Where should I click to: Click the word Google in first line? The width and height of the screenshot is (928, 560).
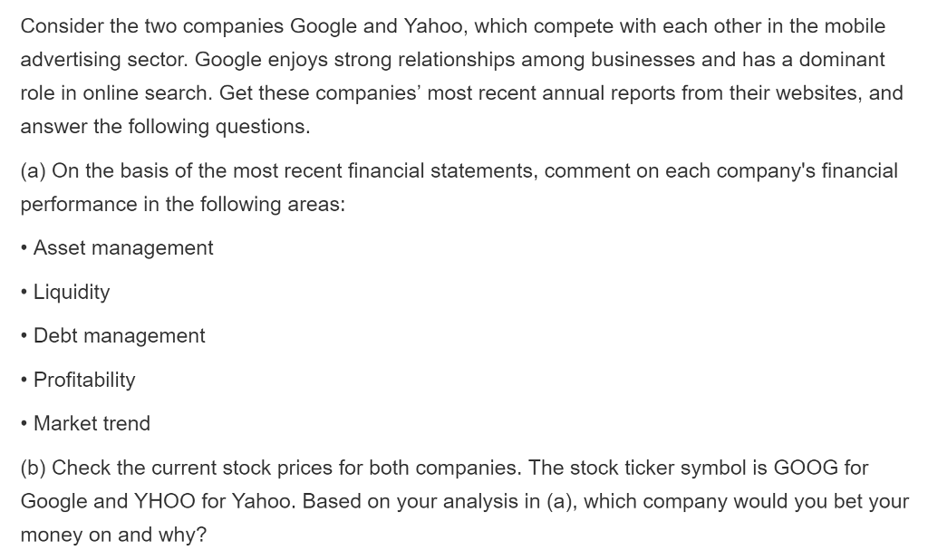(324, 26)
